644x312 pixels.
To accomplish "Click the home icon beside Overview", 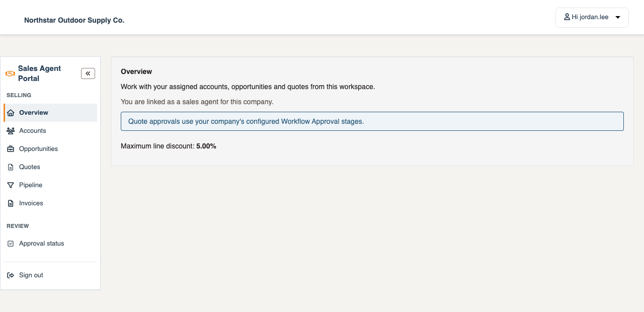I will pyautogui.click(x=11, y=113).
